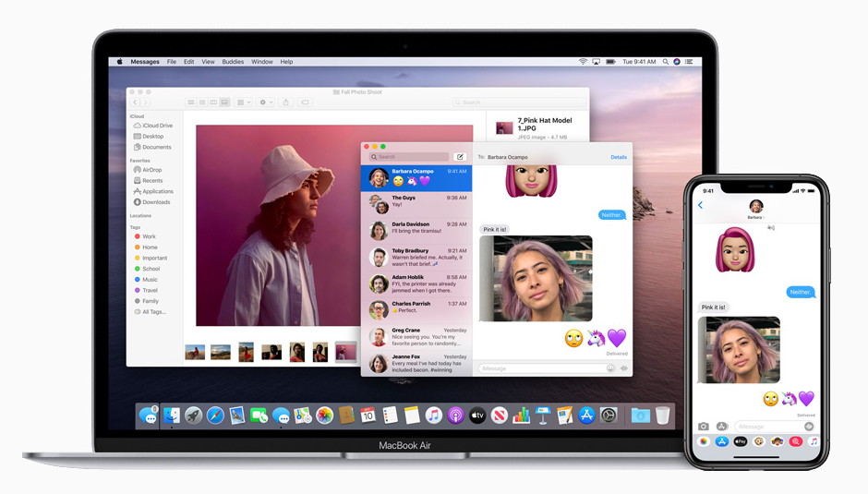The image size is (868, 494).
Task: Select Applications in Finder sidebar
Action: click(153, 192)
